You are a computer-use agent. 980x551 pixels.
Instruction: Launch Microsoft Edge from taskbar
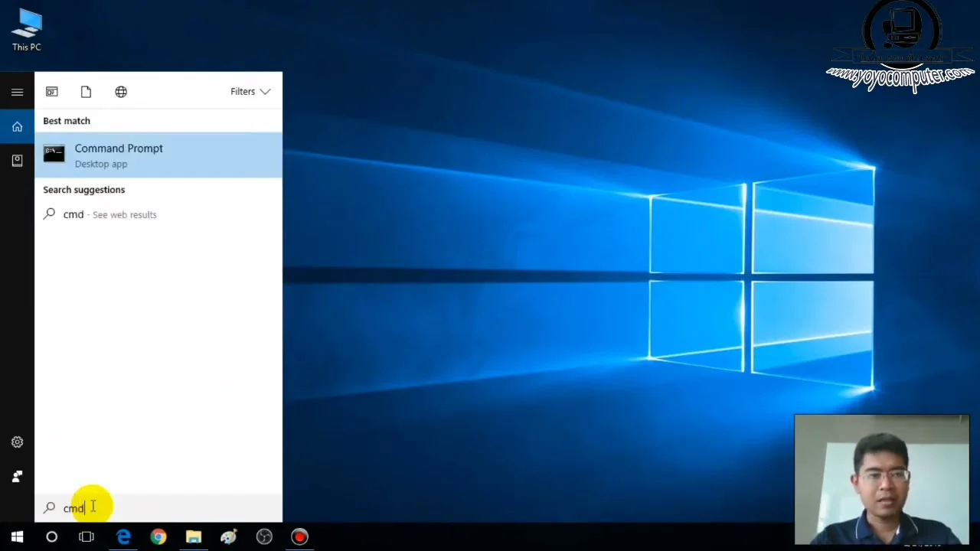(x=123, y=536)
